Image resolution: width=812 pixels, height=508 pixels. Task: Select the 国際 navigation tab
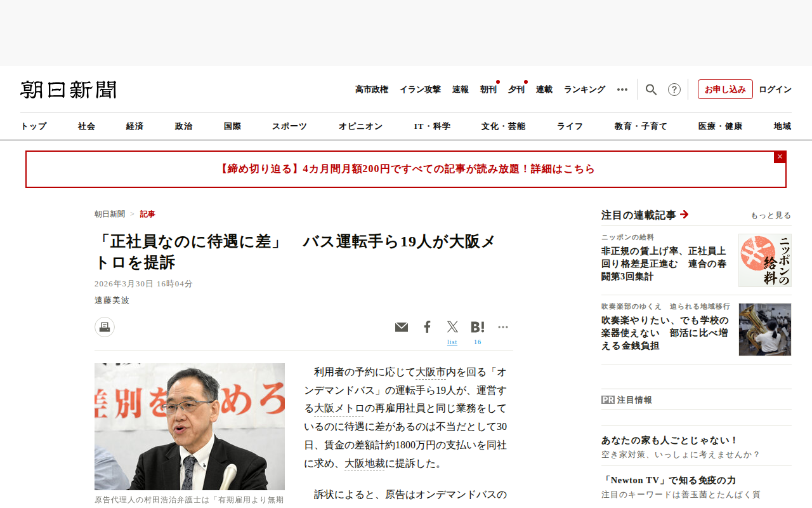coord(233,126)
